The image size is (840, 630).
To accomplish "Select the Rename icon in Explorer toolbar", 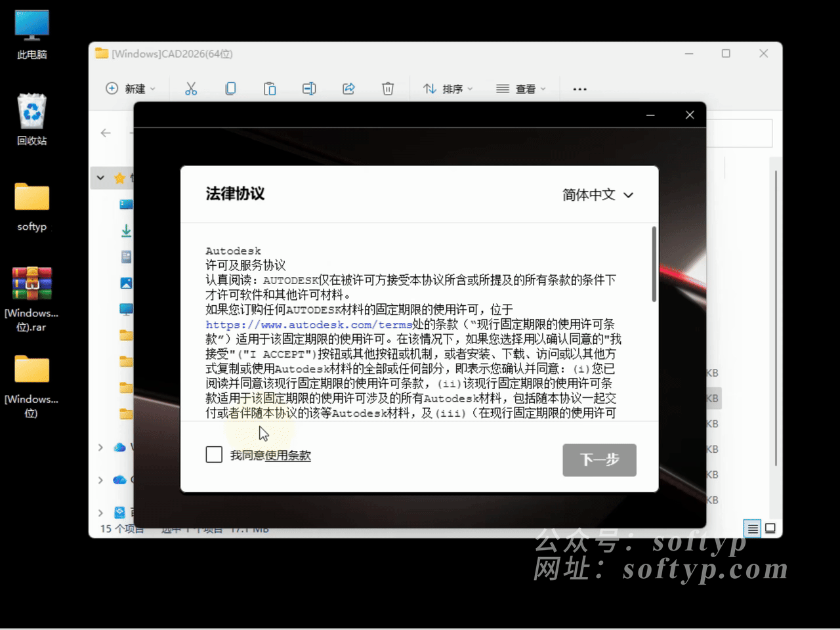I will 309,89.
